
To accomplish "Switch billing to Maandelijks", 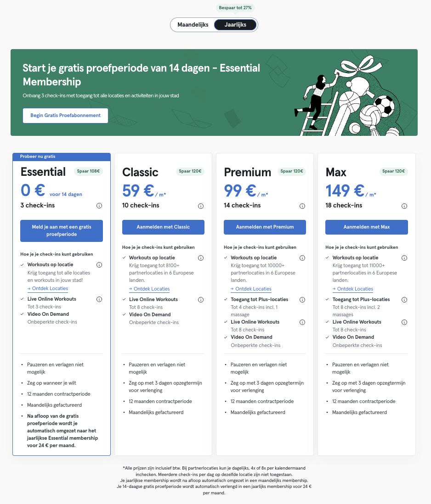I will click(193, 25).
